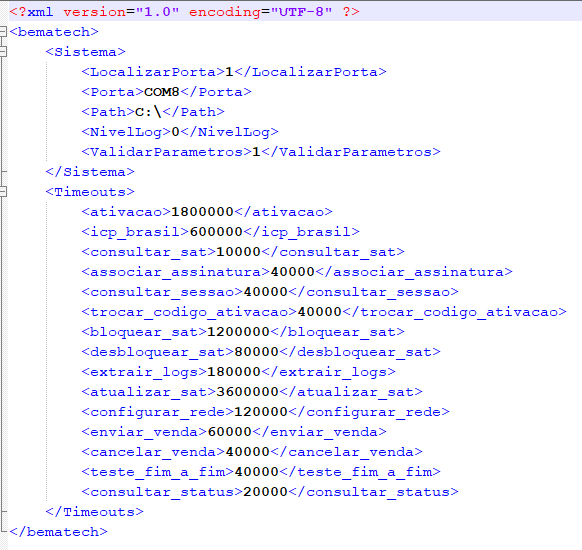The width and height of the screenshot is (582, 550).
Task: Click the closing </associar_assinatura> tag
Action: (x=414, y=272)
